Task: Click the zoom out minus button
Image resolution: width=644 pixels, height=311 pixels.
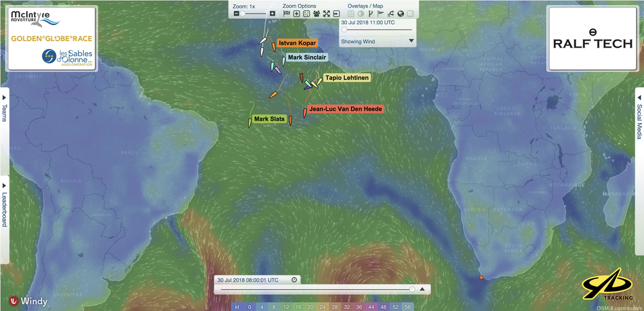Action: 235,14
